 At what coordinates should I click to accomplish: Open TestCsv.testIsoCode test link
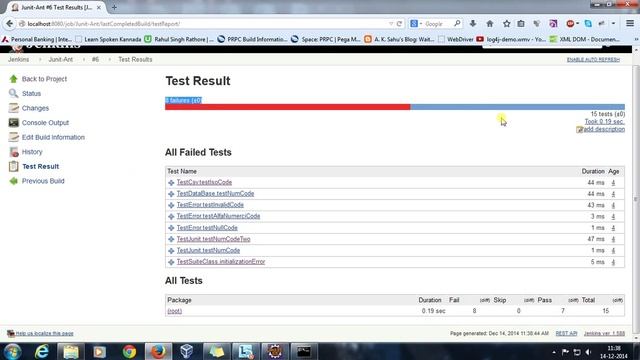[x=204, y=182]
